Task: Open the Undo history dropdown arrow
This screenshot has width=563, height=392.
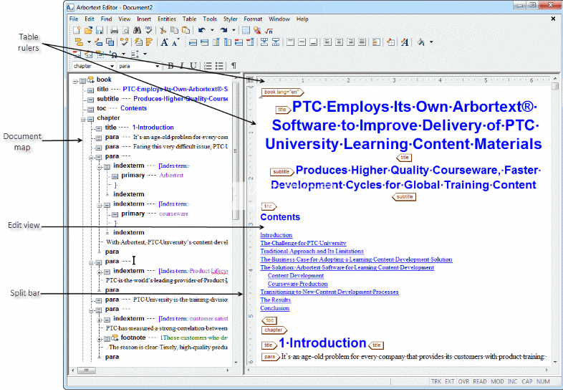Action: tap(212, 30)
